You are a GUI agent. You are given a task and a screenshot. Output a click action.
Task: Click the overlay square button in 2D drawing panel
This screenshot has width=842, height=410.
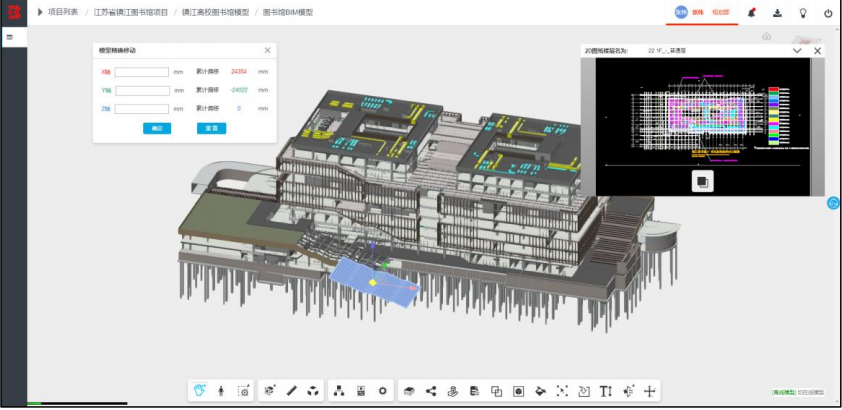(x=702, y=181)
